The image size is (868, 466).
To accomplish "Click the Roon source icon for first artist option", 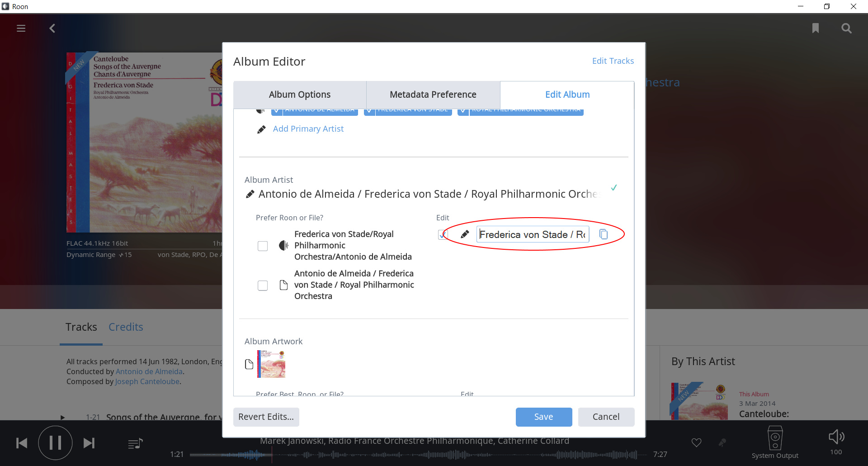I will [x=283, y=246].
